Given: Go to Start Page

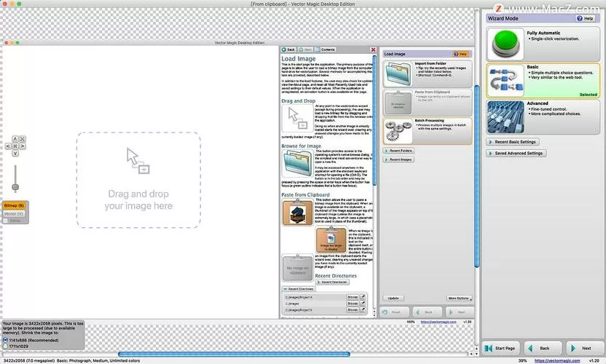Looking at the screenshot, I should click(500, 348).
